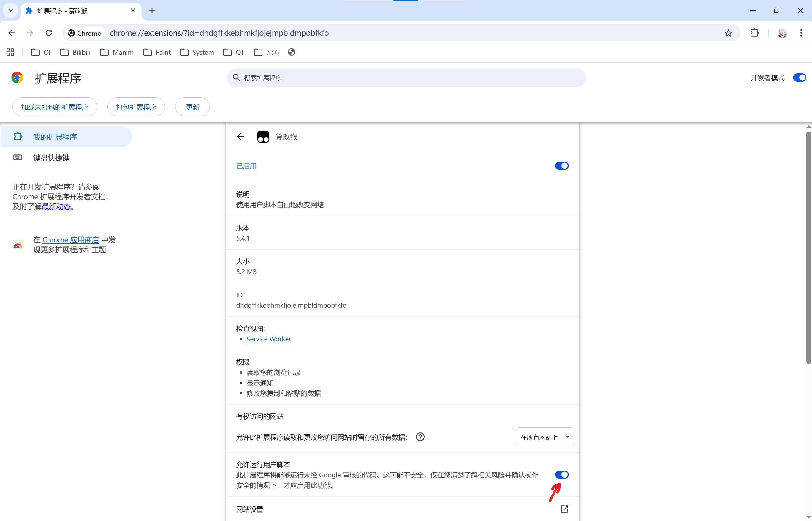Image resolution: width=812 pixels, height=521 pixels.
Task: Open the Chrome three-dot menu
Action: 801,33
